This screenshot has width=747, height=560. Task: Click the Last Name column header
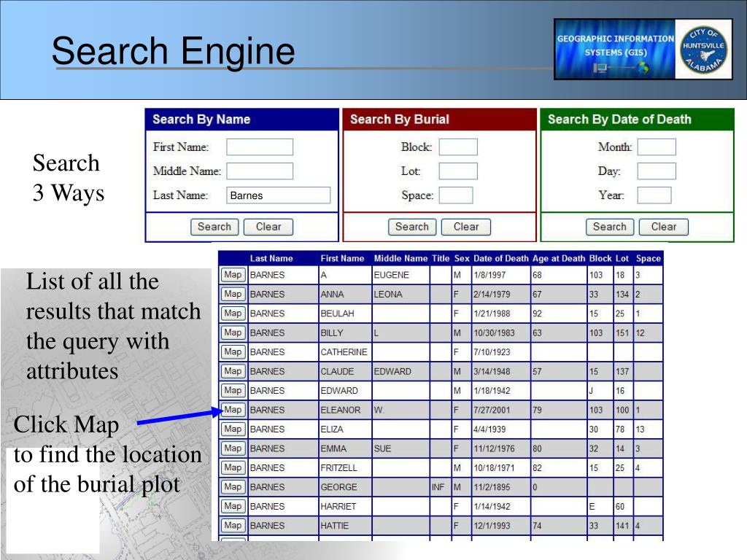coord(271,259)
